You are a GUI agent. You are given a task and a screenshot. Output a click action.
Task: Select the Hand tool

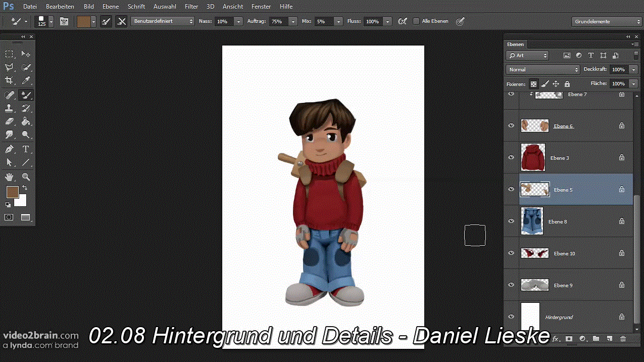click(9, 176)
